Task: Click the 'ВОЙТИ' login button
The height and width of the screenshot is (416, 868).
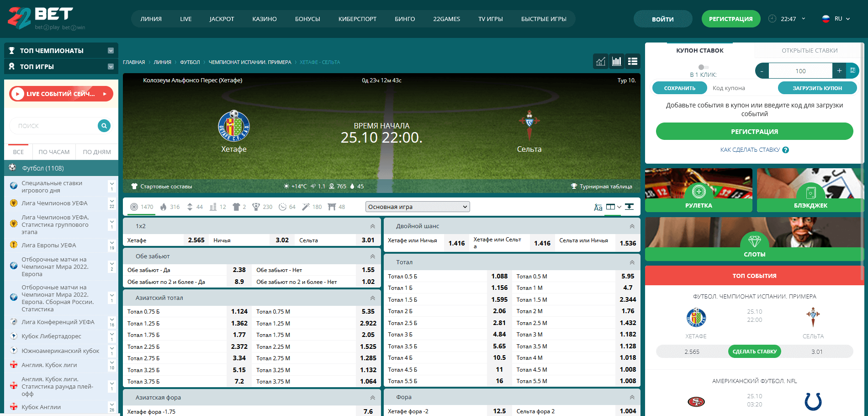Action: (x=662, y=19)
